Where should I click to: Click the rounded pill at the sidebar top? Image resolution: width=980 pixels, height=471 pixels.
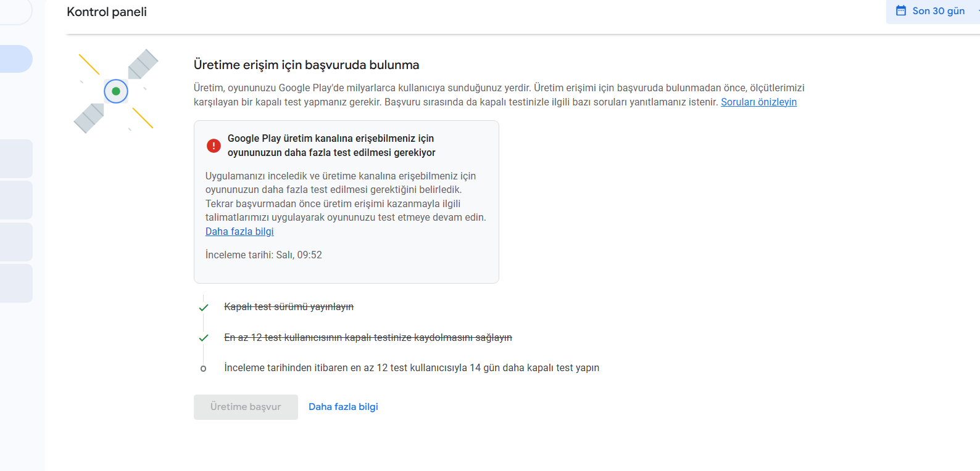point(16,12)
